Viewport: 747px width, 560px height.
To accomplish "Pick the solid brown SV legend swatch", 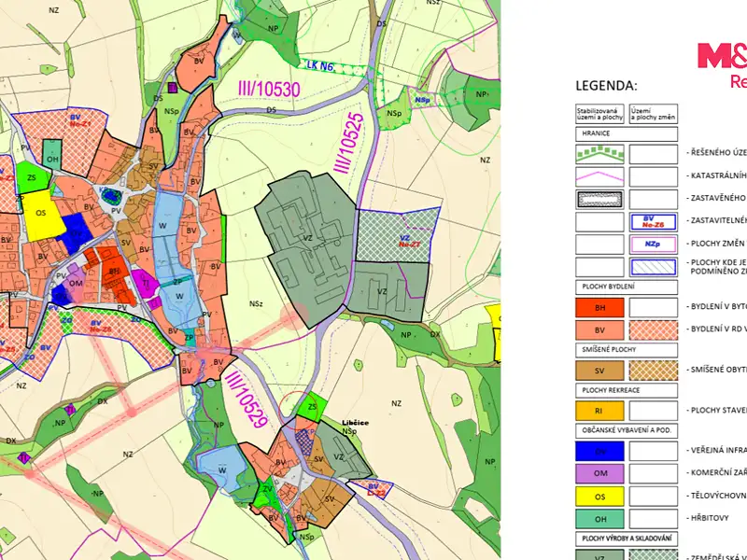I will coord(599,371).
